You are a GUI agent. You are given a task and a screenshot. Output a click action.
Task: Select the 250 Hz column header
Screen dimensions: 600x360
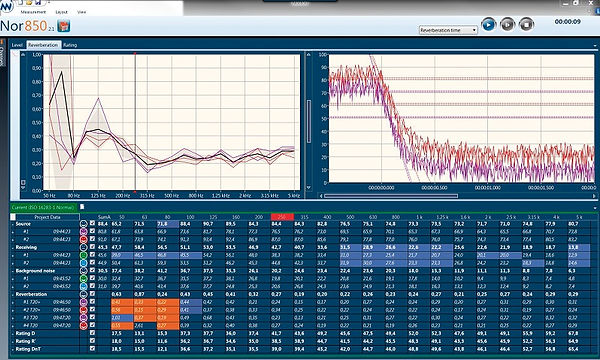(282, 217)
